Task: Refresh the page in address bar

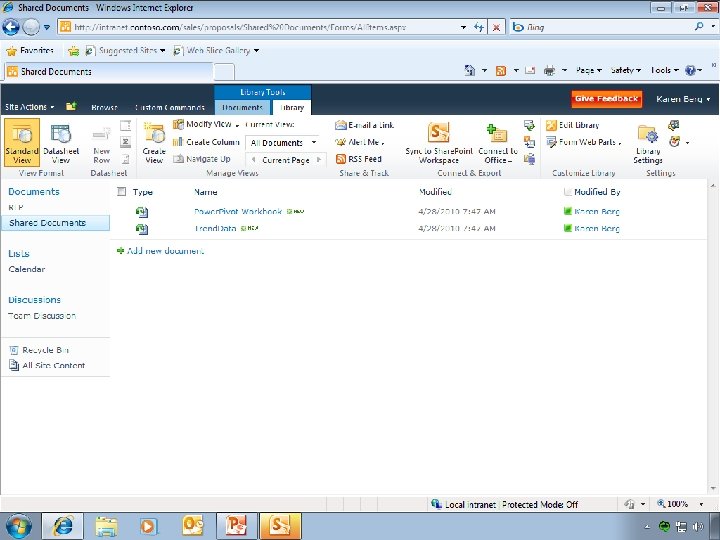Action: pyautogui.click(x=479, y=28)
